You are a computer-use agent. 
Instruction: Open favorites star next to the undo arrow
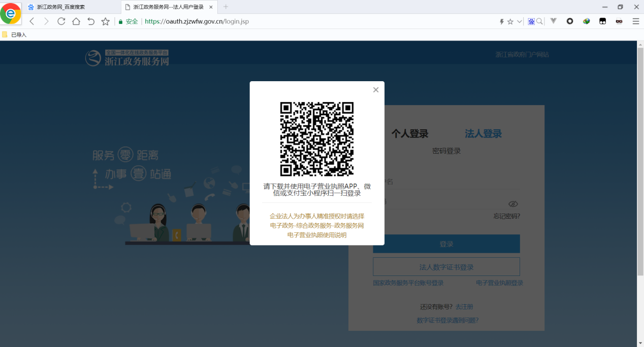pyautogui.click(x=106, y=21)
